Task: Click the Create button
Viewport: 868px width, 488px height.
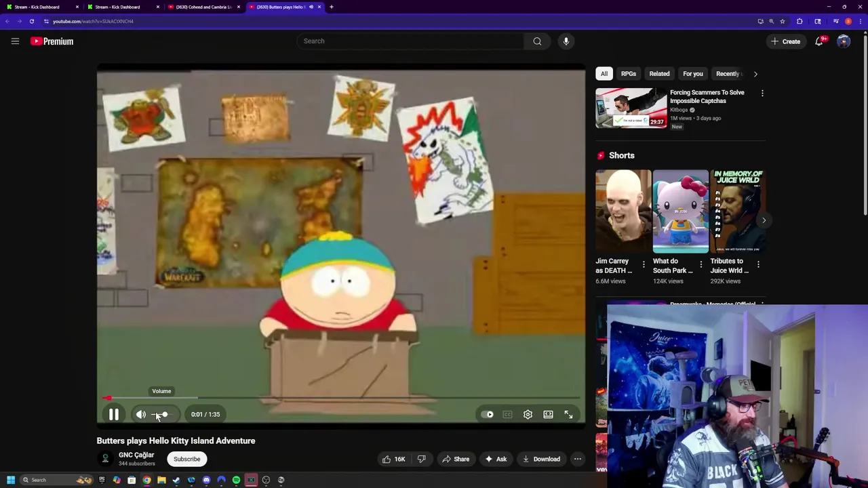Action: coord(785,41)
